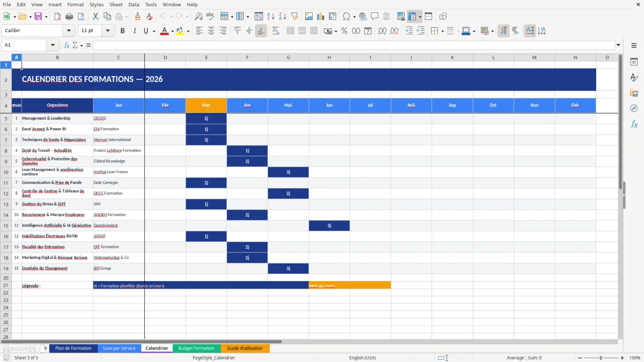Viewport: 644px width, 362px height.
Task: Open the Guide d'utilisation sheet
Action: (245, 348)
